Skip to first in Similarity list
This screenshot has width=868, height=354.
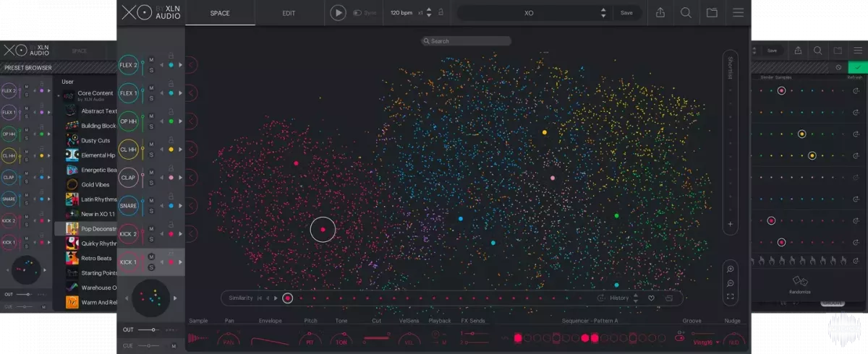click(260, 298)
